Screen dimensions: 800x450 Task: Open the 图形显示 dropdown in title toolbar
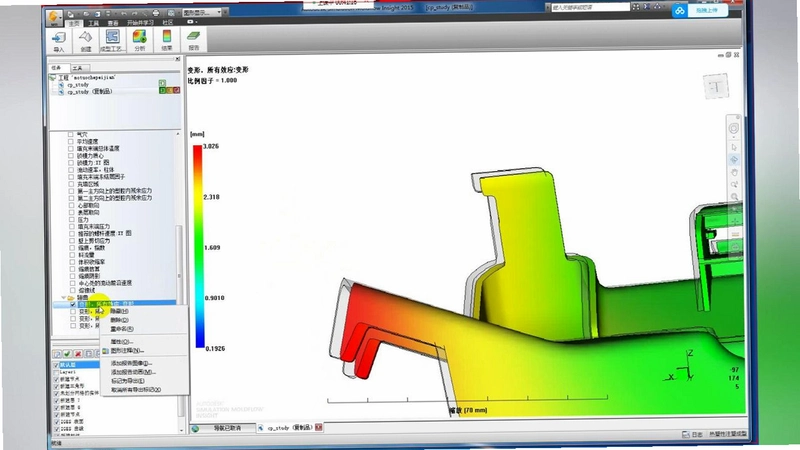click(x=202, y=12)
